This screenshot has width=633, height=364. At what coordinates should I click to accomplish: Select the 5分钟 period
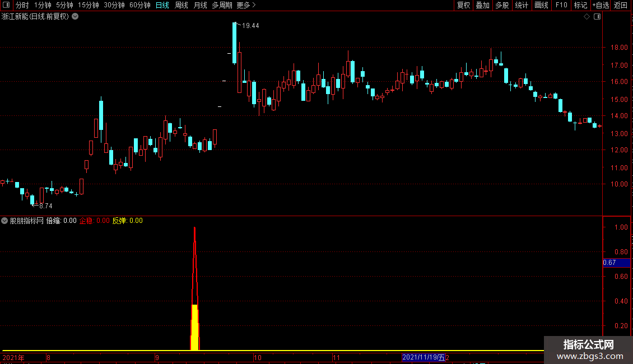click(x=64, y=5)
